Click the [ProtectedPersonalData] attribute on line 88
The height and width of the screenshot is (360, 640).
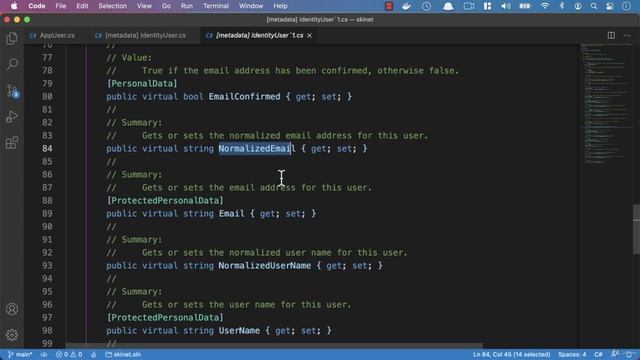[165, 200]
